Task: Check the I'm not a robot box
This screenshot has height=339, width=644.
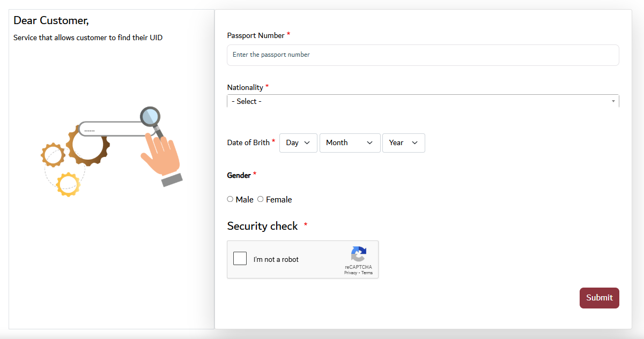Action: point(240,259)
